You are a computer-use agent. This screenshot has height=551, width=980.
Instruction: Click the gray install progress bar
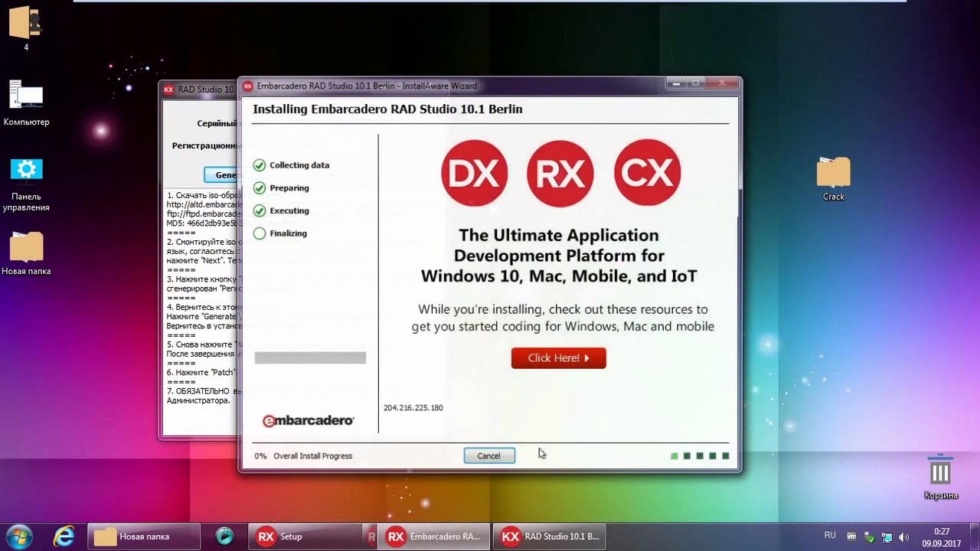(x=310, y=357)
